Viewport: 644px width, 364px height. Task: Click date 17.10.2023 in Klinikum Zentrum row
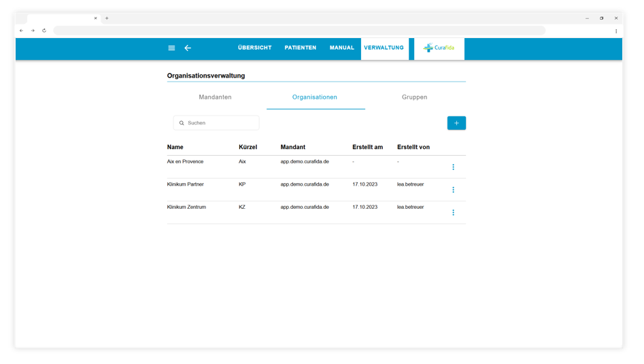pyautogui.click(x=365, y=207)
